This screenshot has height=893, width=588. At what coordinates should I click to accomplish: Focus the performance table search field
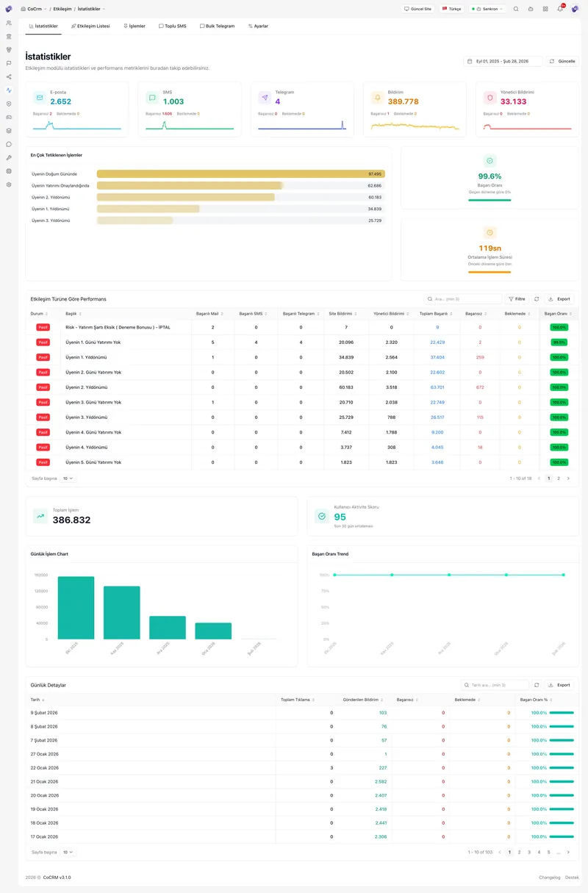[463, 299]
